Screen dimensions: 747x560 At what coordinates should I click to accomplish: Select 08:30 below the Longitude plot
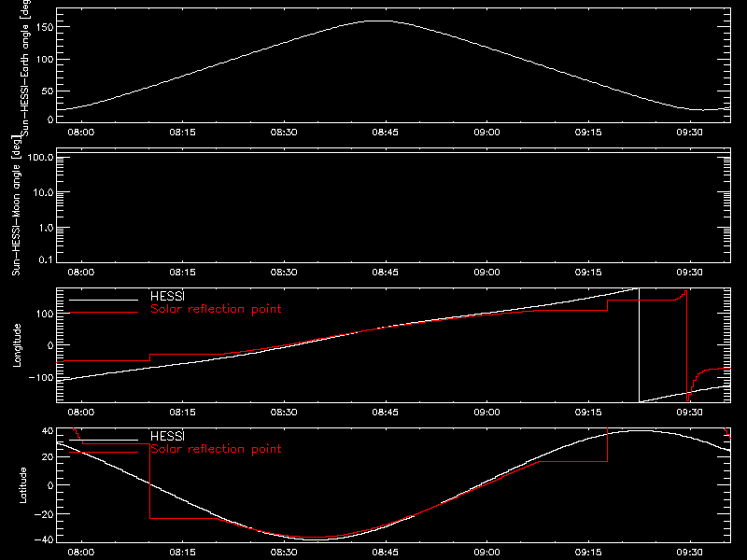point(284,413)
